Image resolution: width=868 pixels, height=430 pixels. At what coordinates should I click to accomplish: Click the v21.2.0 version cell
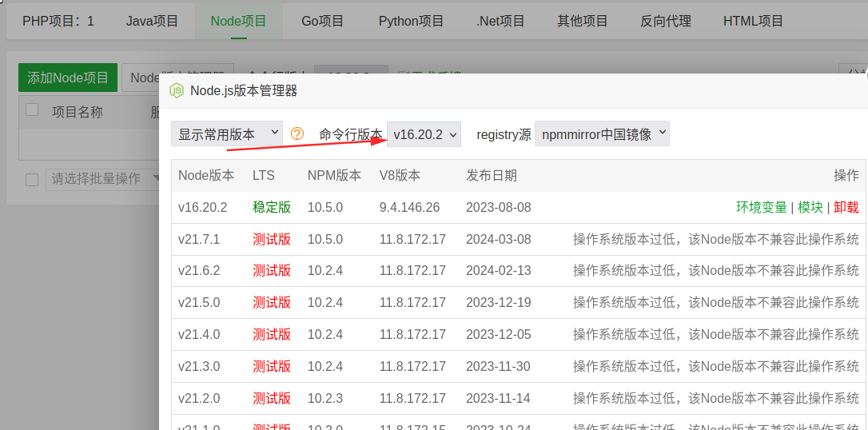[x=199, y=398]
